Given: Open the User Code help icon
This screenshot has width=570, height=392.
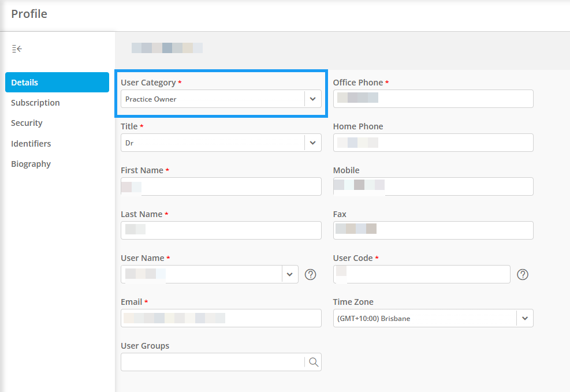Looking at the screenshot, I should coord(523,275).
